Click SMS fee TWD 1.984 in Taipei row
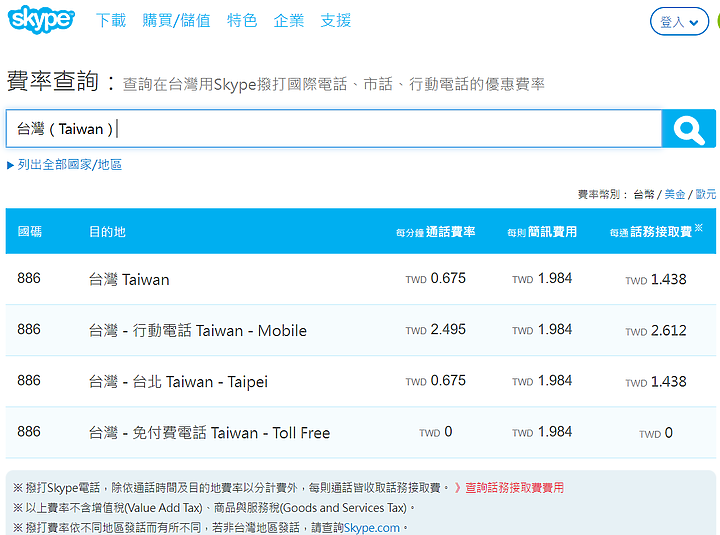This screenshot has width=720, height=535. coord(542,381)
